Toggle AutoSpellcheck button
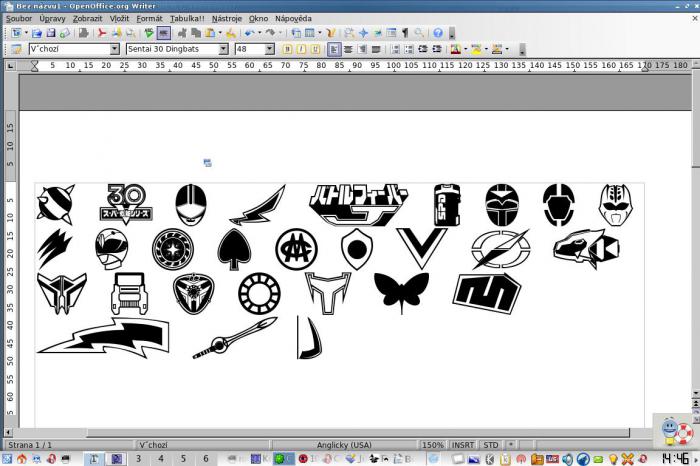The width and height of the screenshot is (700, 466). pos(163,33)
